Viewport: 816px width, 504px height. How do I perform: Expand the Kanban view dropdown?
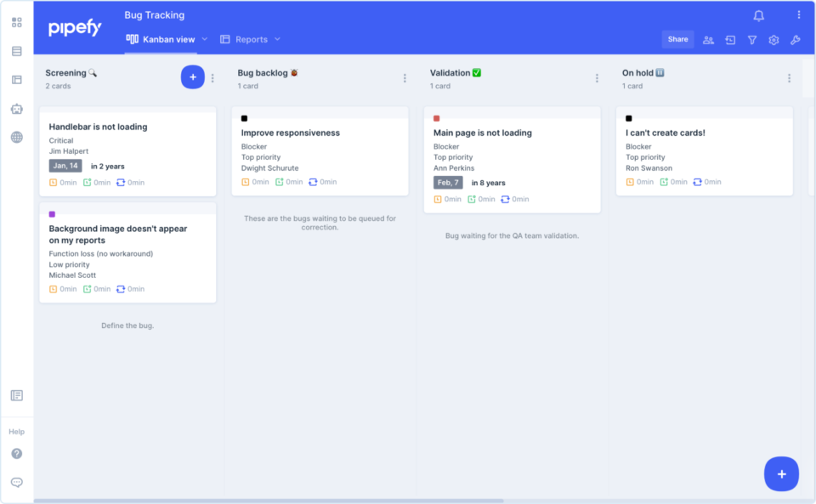tap(204, 39)
